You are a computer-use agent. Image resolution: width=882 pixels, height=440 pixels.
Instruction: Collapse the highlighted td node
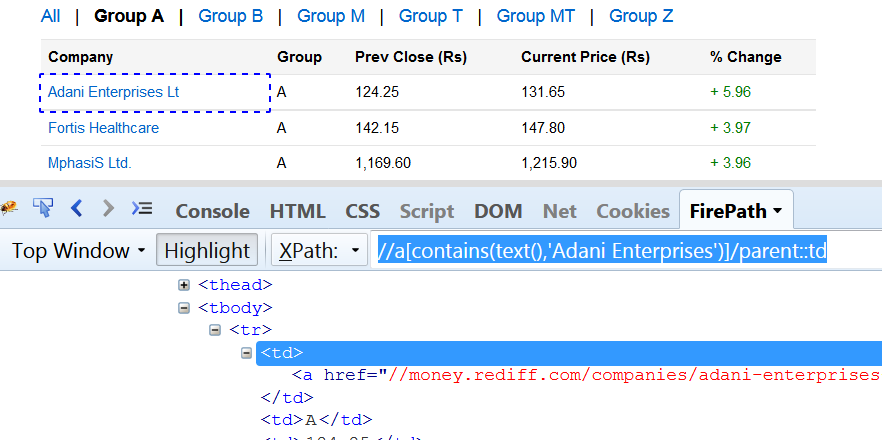coord(246,353)
